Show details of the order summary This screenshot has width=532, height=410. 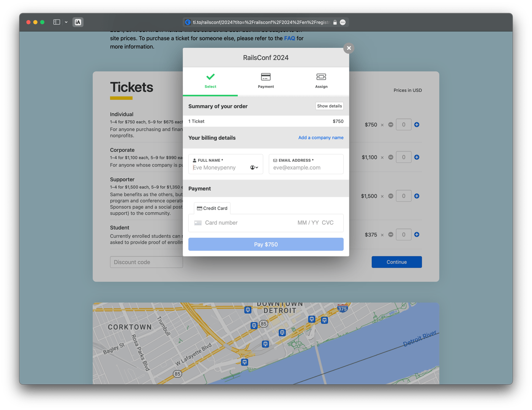[x=330, y=106]
